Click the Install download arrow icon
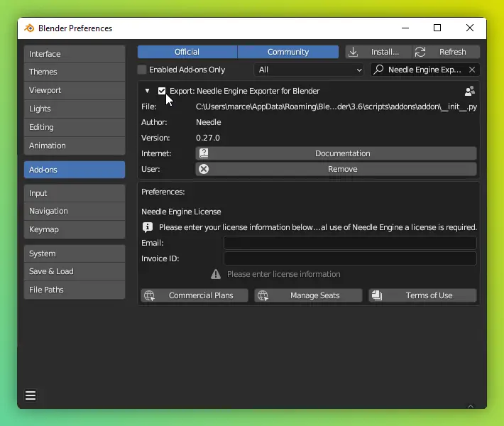The height and width of the screenshot is (426, 504). 353,52
